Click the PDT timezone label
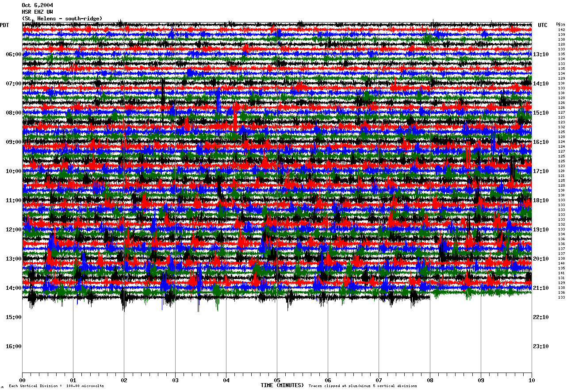 (5, 25)
